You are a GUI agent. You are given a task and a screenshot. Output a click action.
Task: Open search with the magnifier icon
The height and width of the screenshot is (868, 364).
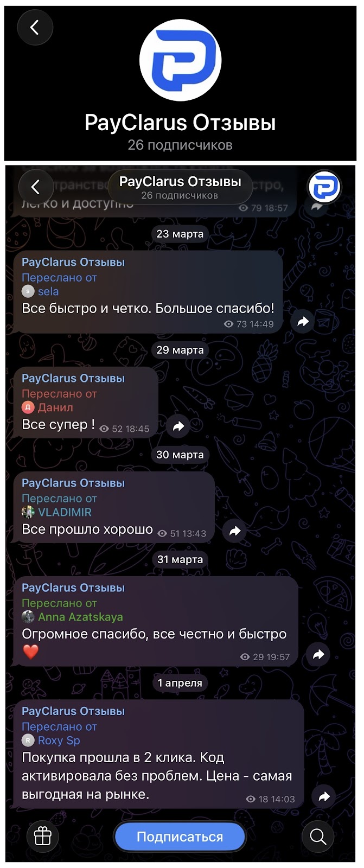pyautogui.click(x=318, y=837)
